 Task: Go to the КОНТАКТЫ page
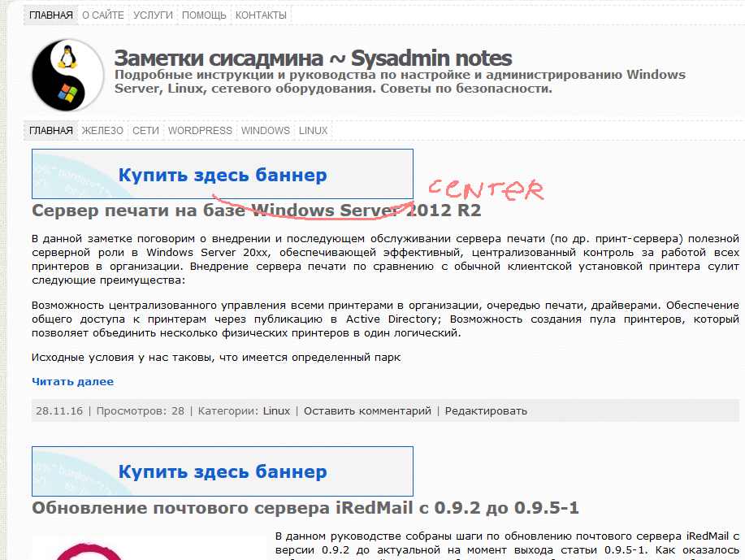point(261,15)
